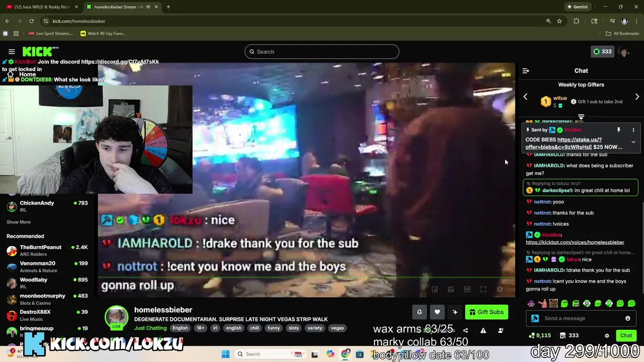Click the Send a message field
Image resolution: width=644 pixels, height=362 pixels.
pos(581,318)
